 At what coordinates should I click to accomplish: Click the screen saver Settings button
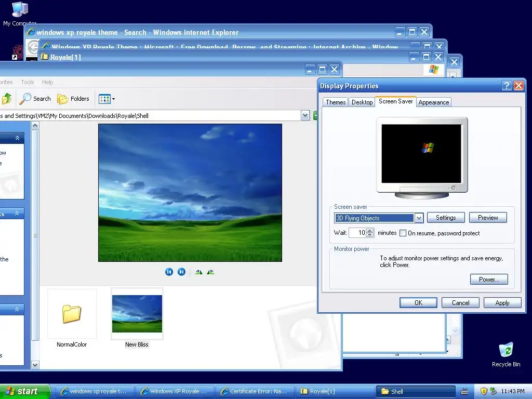(445, 218)
